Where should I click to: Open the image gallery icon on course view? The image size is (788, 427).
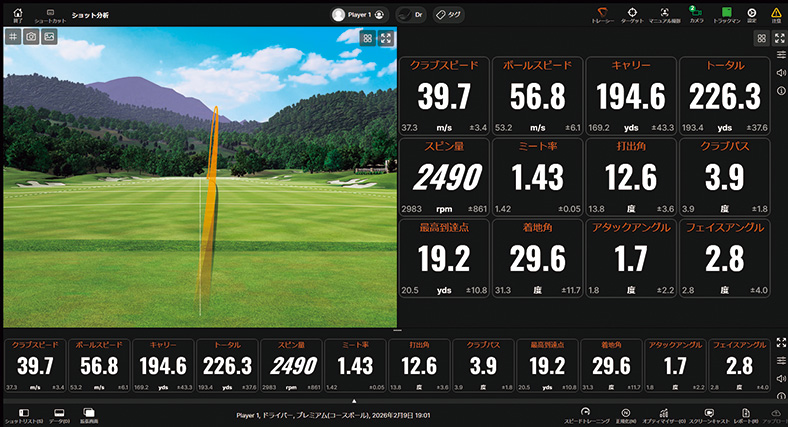49,36
